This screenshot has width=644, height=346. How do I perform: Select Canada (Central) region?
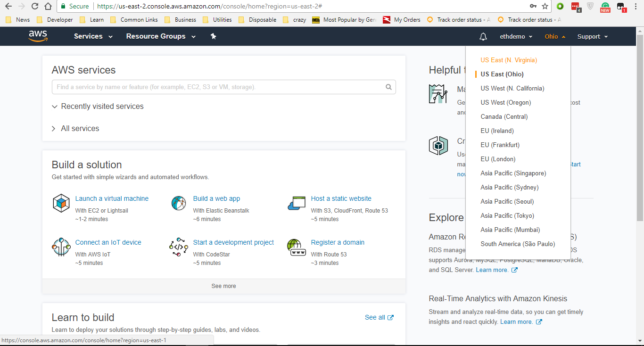click(504, 116)
